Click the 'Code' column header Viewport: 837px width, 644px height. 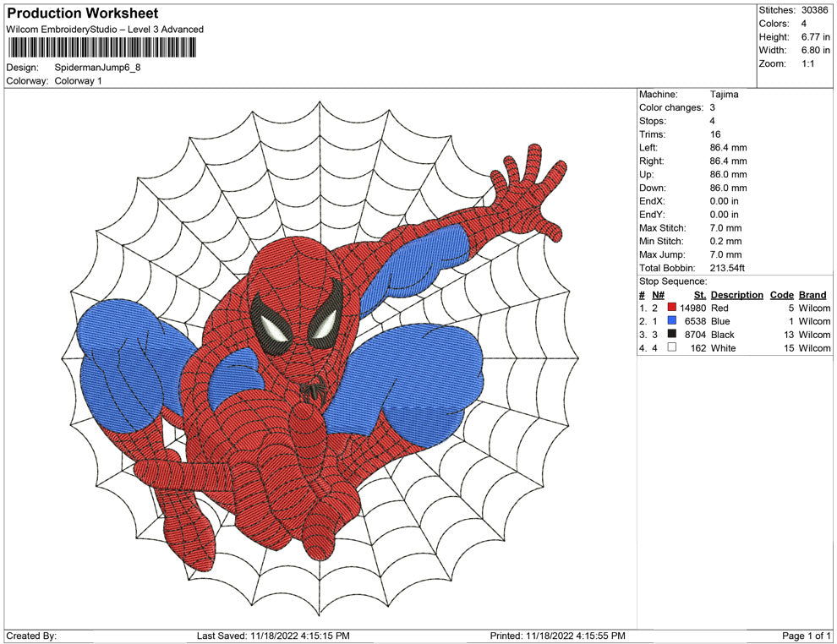[782, 295]
